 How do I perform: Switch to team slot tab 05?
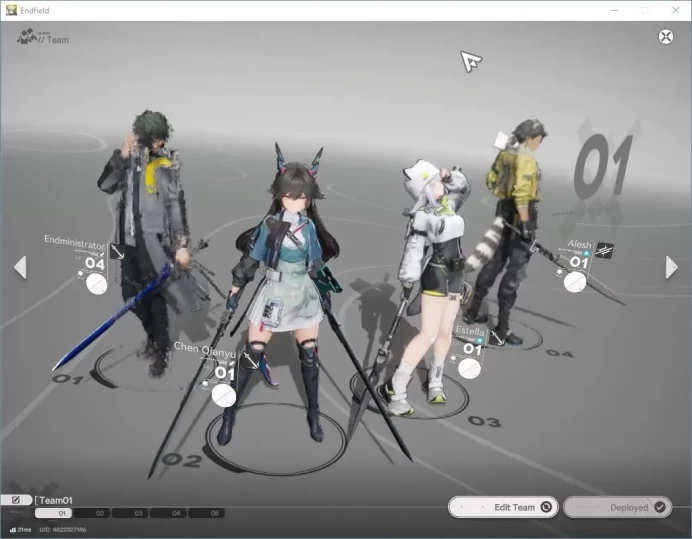point(206,513)
